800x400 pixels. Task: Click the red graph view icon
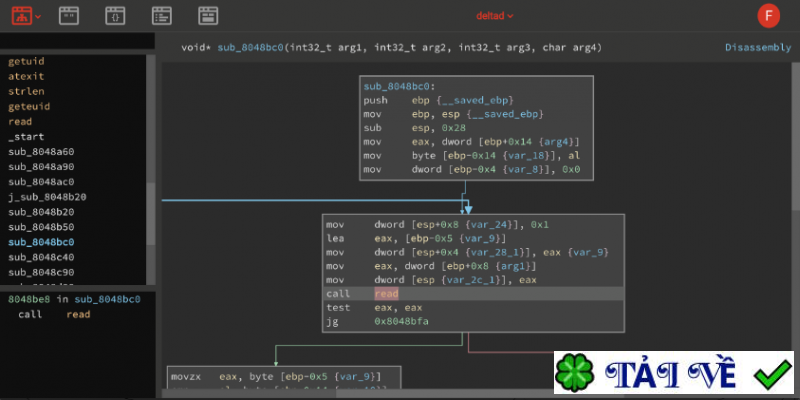(x=19, y=15)
